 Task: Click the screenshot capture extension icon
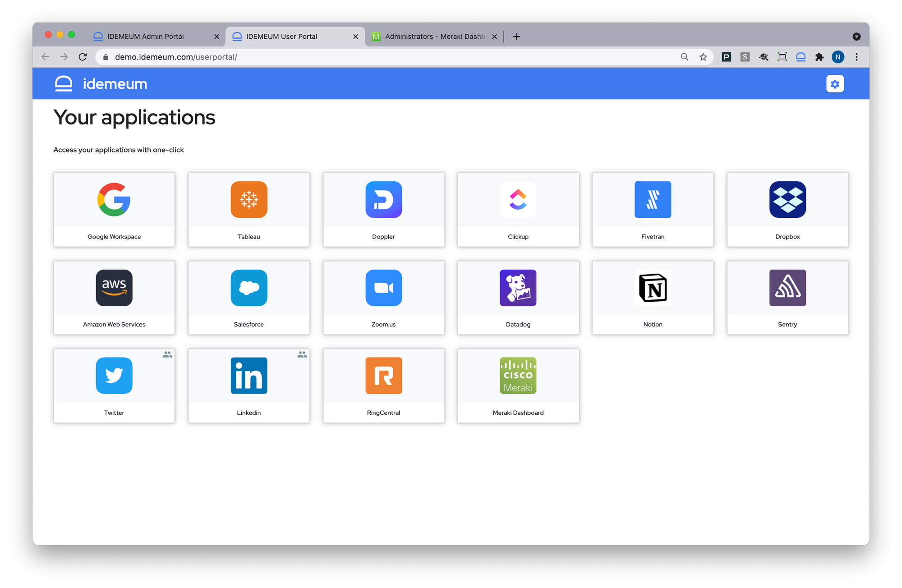tap(782, 57)
